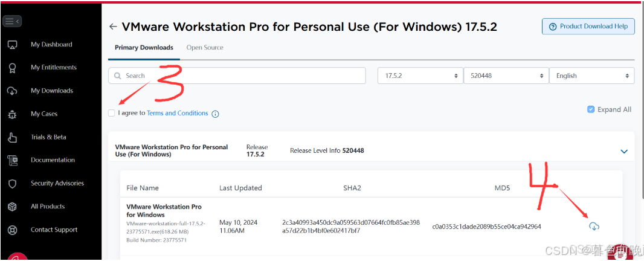644x261 pixels.
Task: Download VMware Workstation Pro via cloud icon
Action: [594, 226]
